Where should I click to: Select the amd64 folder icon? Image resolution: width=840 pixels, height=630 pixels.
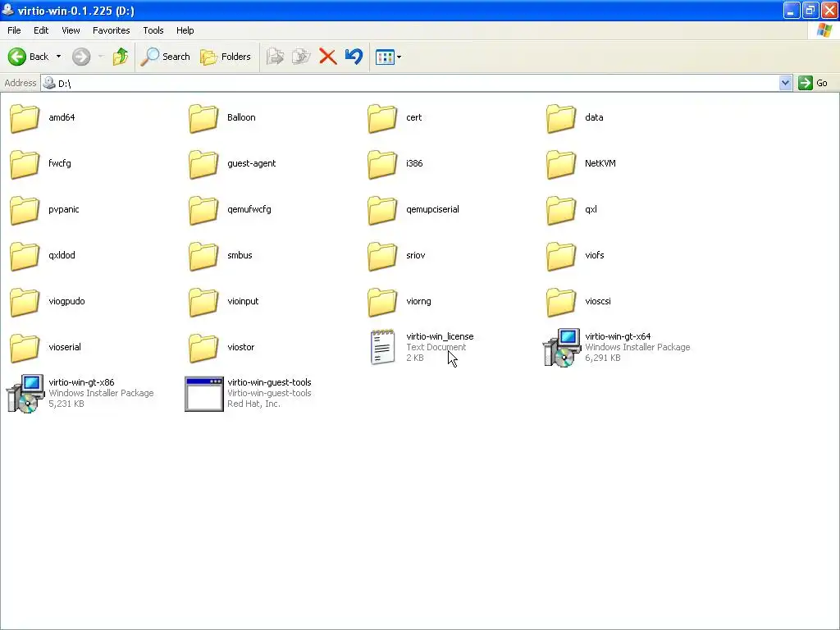tap(25, 118)
